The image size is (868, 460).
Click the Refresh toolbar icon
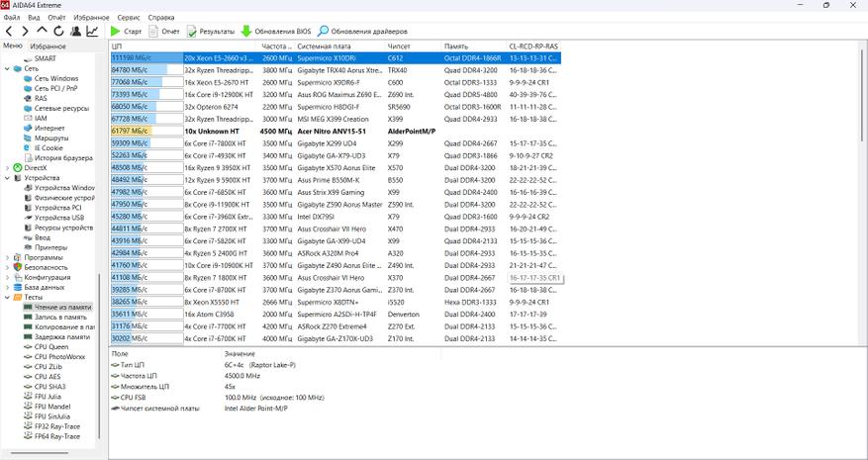pos(58,32)
